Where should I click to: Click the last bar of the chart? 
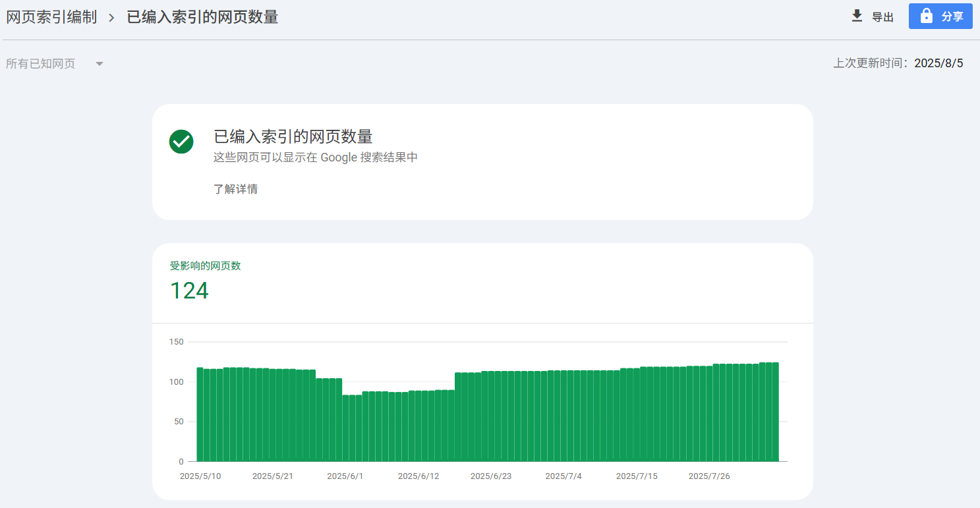[776, 412]
